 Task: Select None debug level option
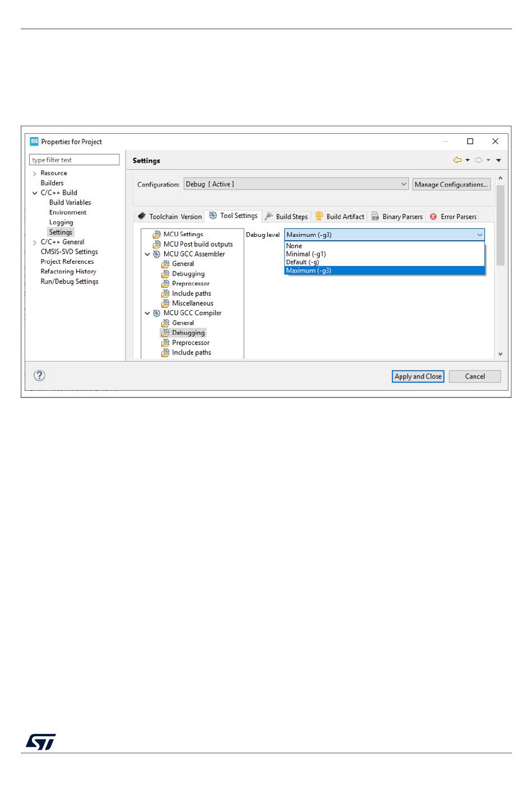pos(385,246)
